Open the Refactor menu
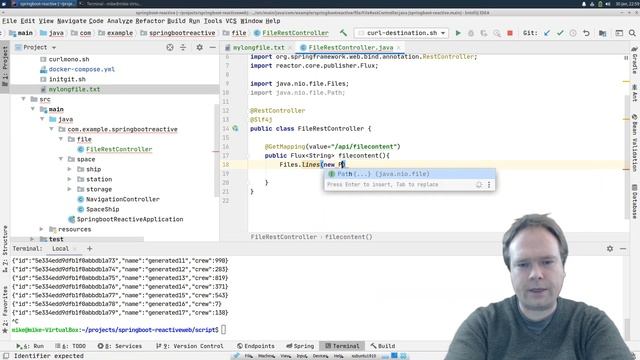This screenshot has height=360, width=640. click(149, 21)
